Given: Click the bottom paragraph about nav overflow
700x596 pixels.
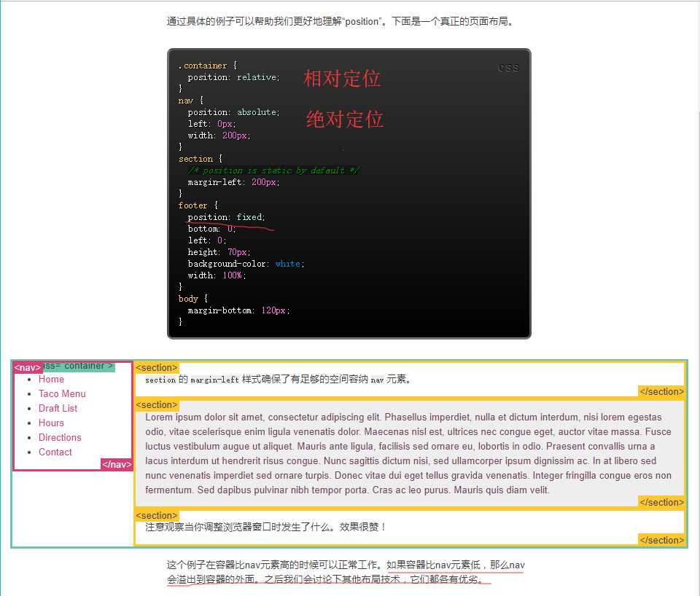Looking at the screenshot, I should (346, 572).
